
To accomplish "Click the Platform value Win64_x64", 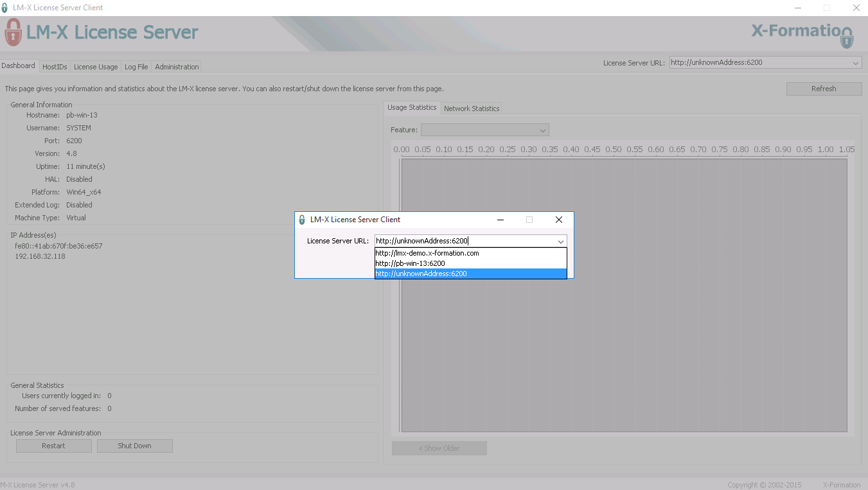I will (x=84, y=192).
